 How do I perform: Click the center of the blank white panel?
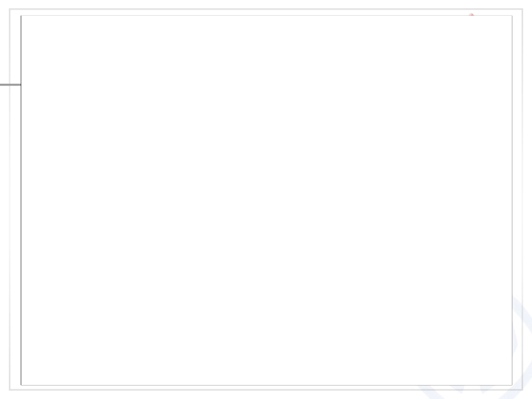click(x=267, y=200)
